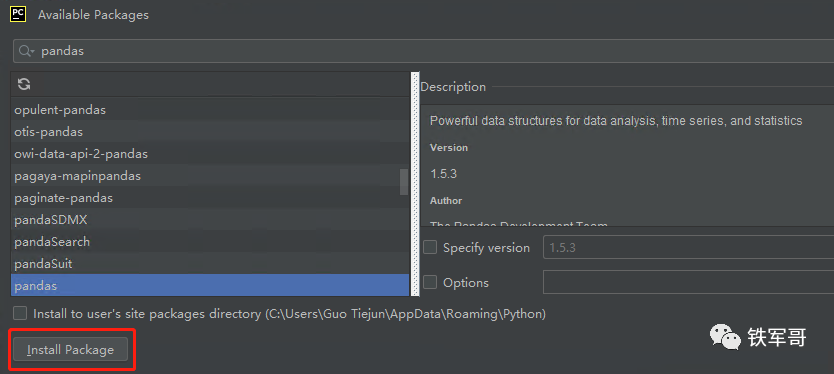Click the PyCharm logo icon
834x374 pixels.
tap(18, 13)
